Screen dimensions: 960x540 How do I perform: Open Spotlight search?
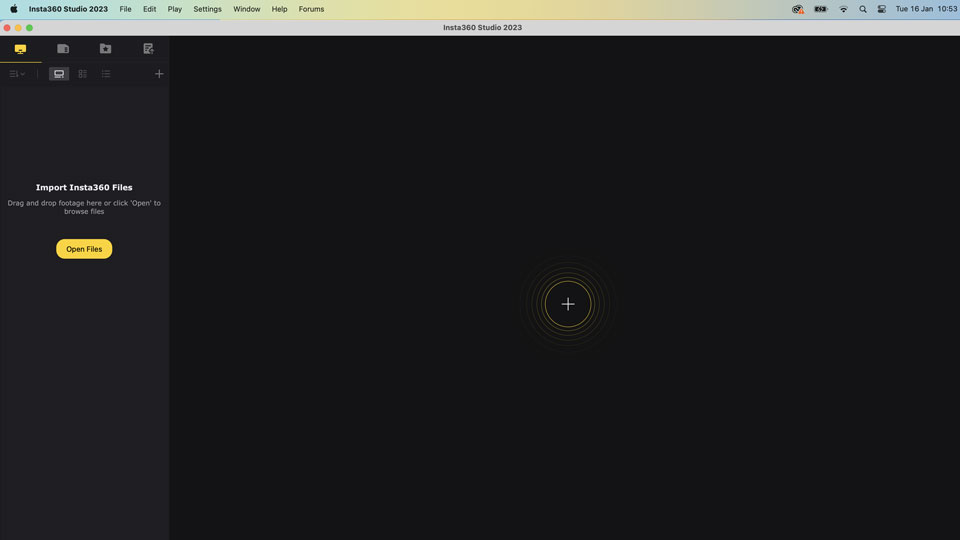863,9
